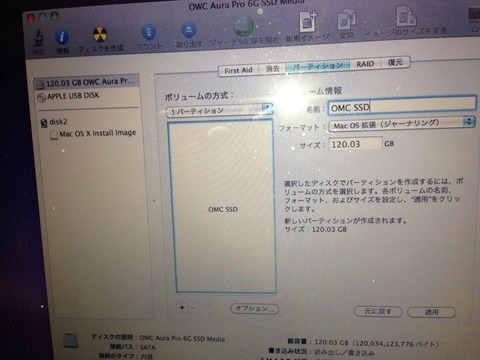Click the Verify microscope toolbar icon
480x360 pixels.
39,38
